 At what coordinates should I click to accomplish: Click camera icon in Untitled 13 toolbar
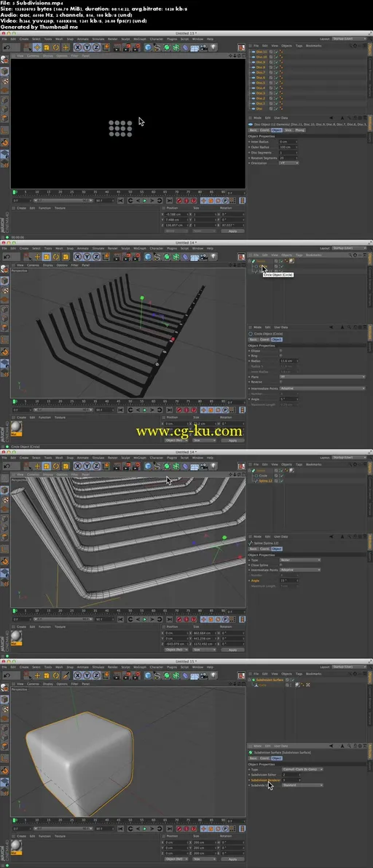[204, 47]
